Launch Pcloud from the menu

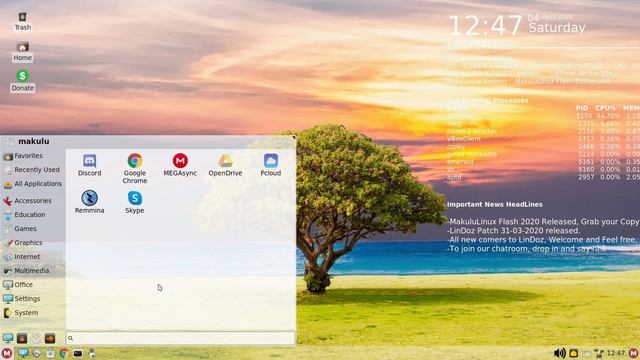point(271,165)
